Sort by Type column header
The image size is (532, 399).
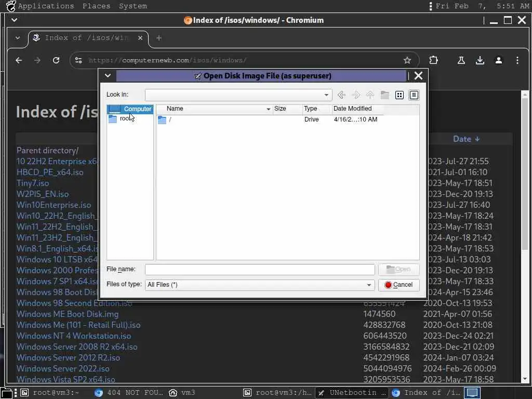pos(316,109)
